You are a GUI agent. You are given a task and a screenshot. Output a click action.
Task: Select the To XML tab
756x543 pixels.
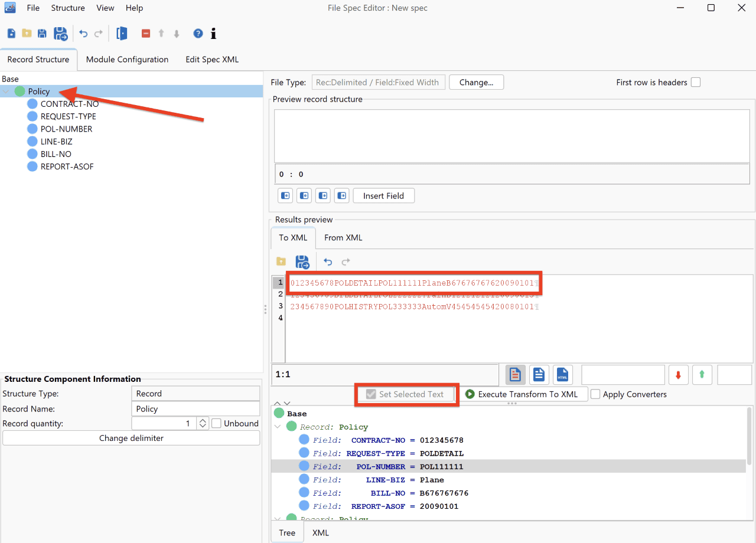(x=293, y=237)
